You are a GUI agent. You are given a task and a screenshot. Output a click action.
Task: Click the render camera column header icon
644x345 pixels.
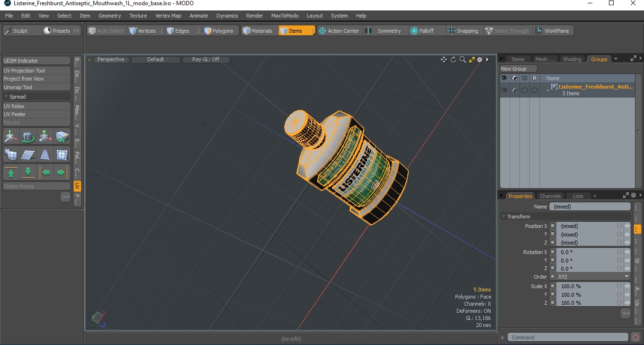pos(514,78)
